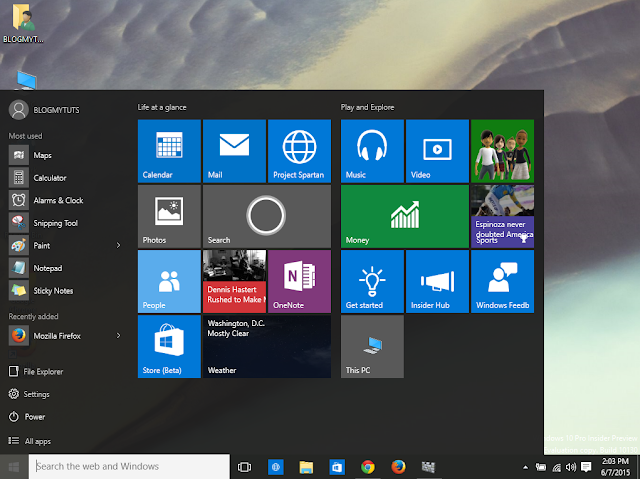Open the Calendar tile
The image size is (640, 479).
click(x=169, y=151)
